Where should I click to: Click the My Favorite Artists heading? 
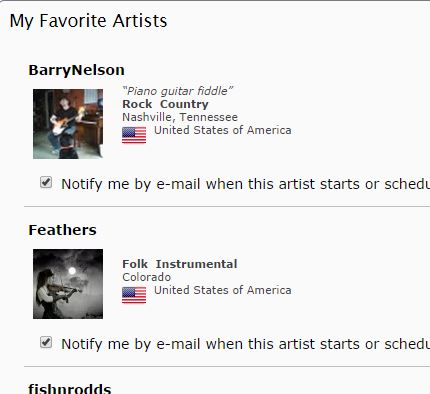coord(88,21)
